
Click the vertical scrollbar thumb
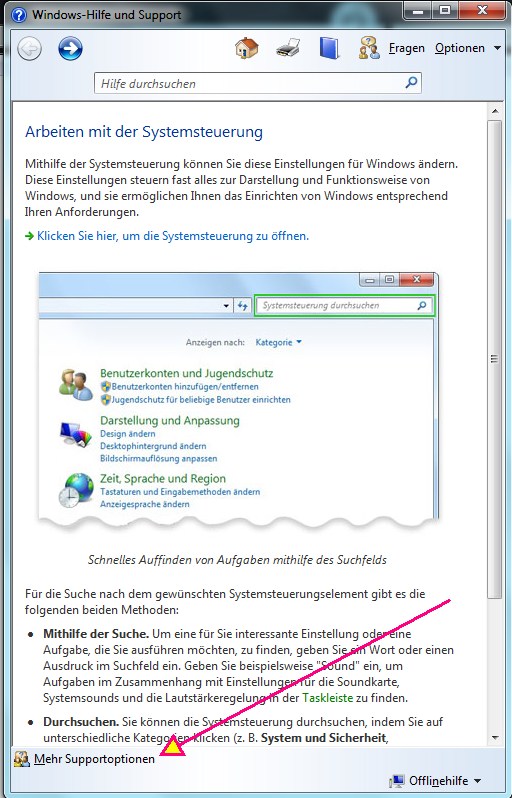click(494, 359)
